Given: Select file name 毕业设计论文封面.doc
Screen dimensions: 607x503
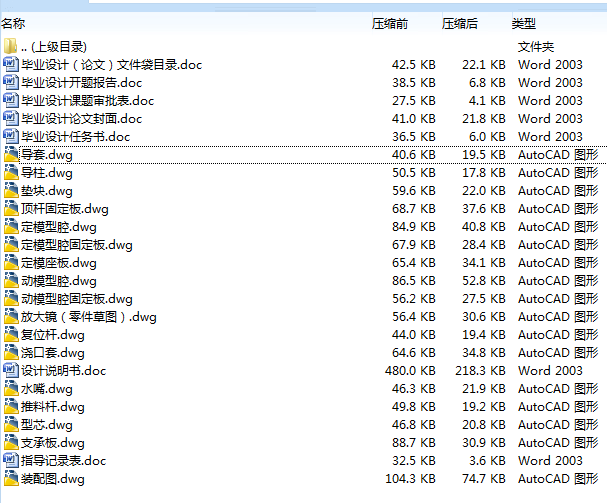Looking at the screenshot, I should (82, 118).
